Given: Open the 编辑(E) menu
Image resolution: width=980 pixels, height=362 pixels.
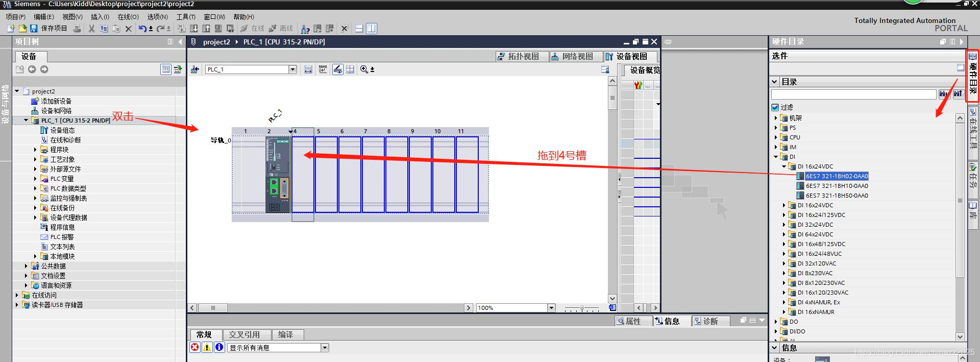Looking at the screenshot, I should [x=44, y=17].
